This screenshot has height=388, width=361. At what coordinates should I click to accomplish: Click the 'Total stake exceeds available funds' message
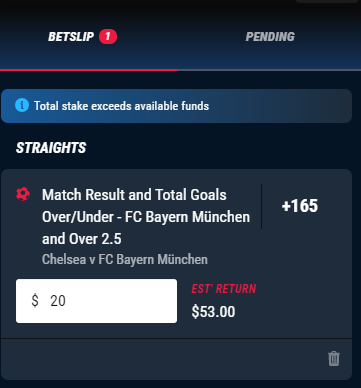coord(122,106)
